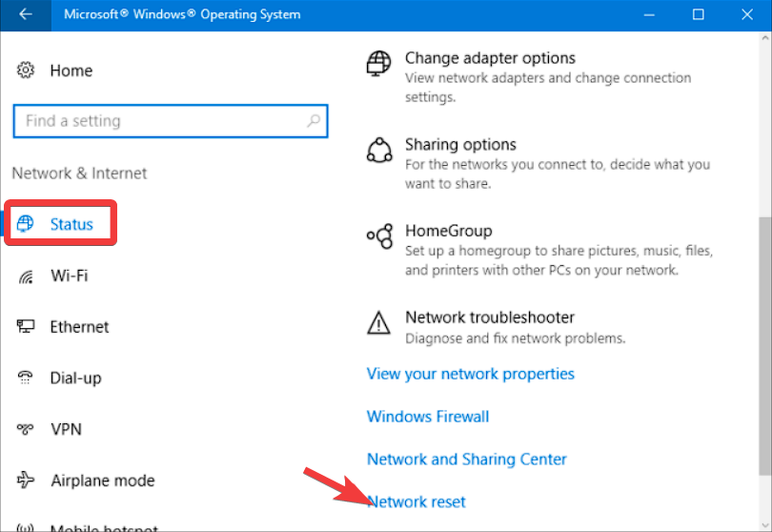This screenshot has width=772, height=532.
Task: Select the Wi-Fi sidebar icon
Action: (26, 276)
